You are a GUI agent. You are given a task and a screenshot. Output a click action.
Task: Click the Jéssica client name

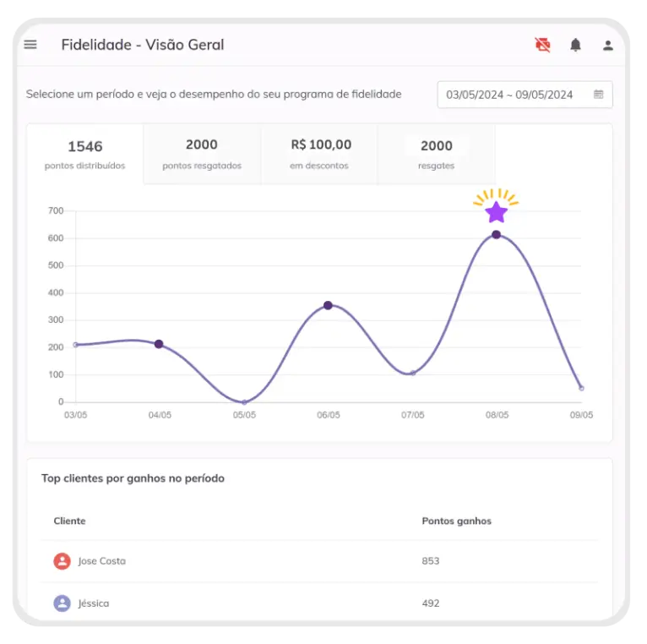(93, 603)
